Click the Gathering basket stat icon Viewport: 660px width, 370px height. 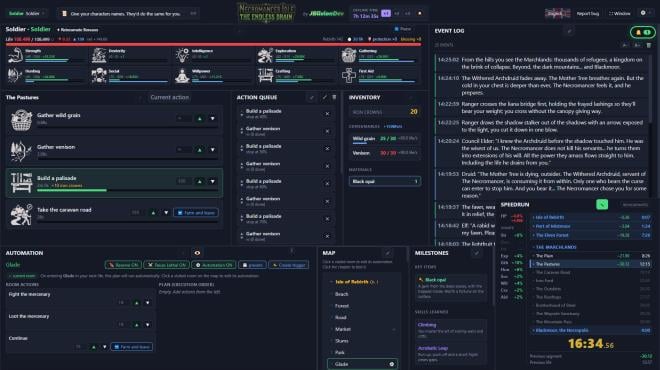pos(349,55)
